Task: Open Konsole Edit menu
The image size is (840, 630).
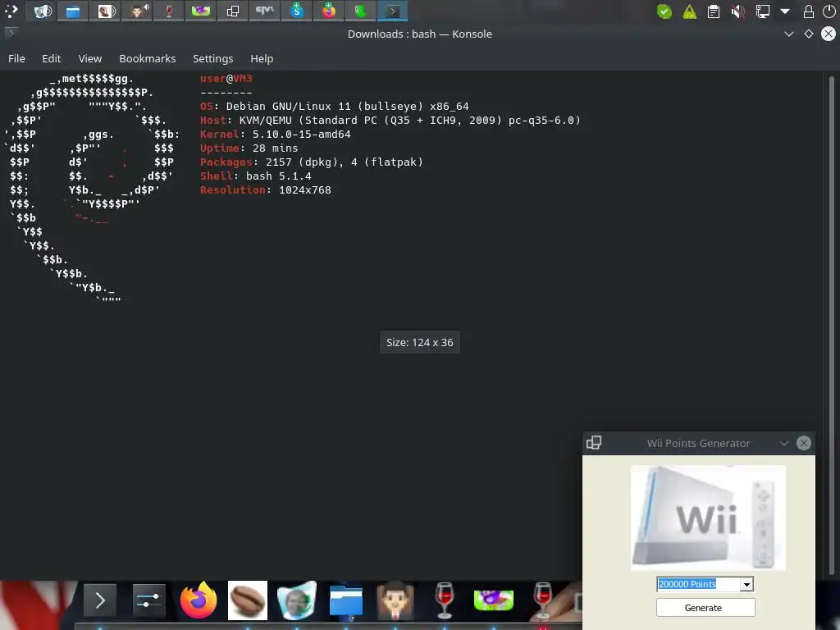Action: [x=52, y=58]
